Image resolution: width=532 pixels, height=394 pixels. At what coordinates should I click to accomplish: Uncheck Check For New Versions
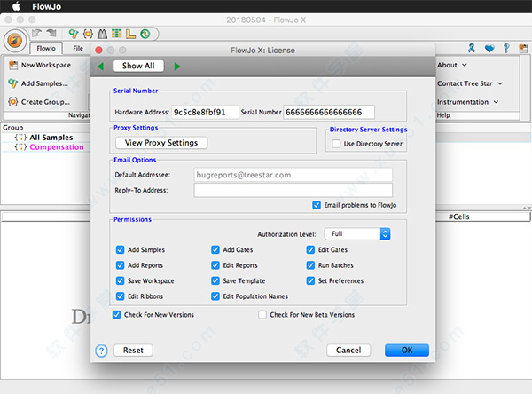[x=117, y=315]
